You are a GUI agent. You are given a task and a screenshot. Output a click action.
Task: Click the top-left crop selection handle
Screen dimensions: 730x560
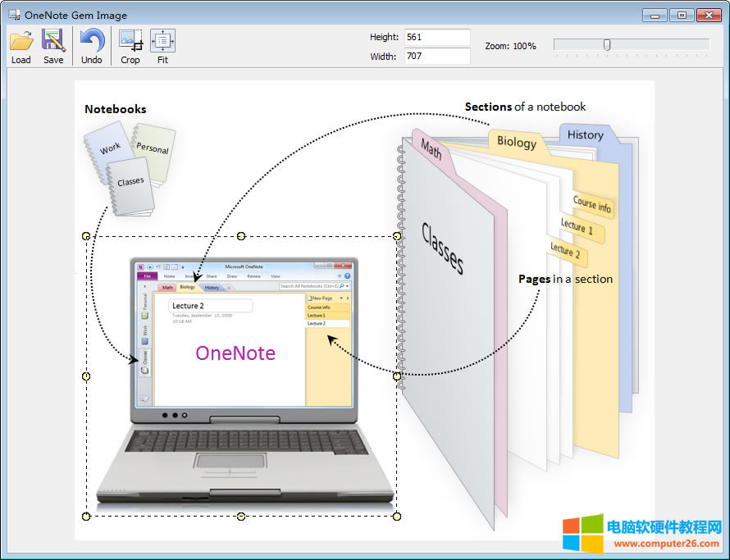(x=86, y=236)
